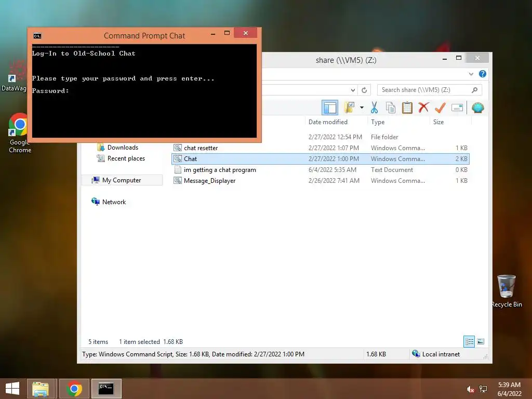Refresh the share folder view
532x399 pixels.
point(364,90)
